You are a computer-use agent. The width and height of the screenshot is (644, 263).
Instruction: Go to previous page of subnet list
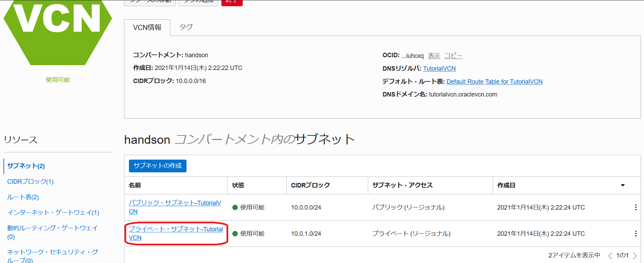tap(610, 255)
